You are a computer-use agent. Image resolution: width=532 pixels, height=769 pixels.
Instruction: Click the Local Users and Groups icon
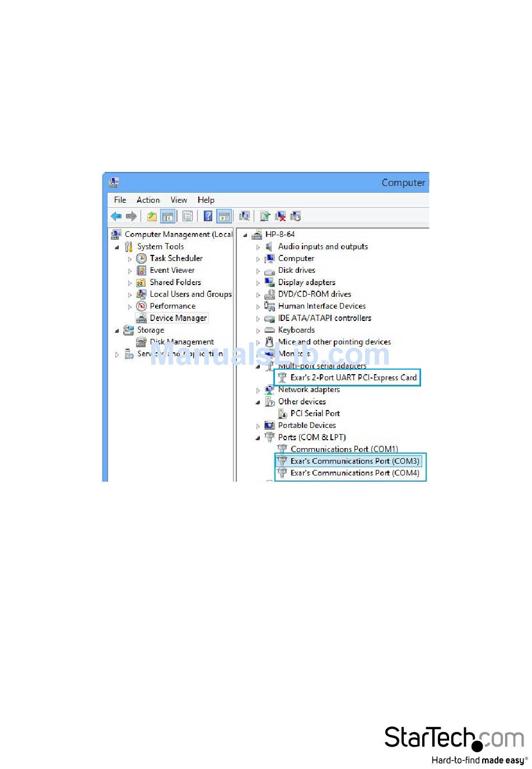[x=142, y=294]
